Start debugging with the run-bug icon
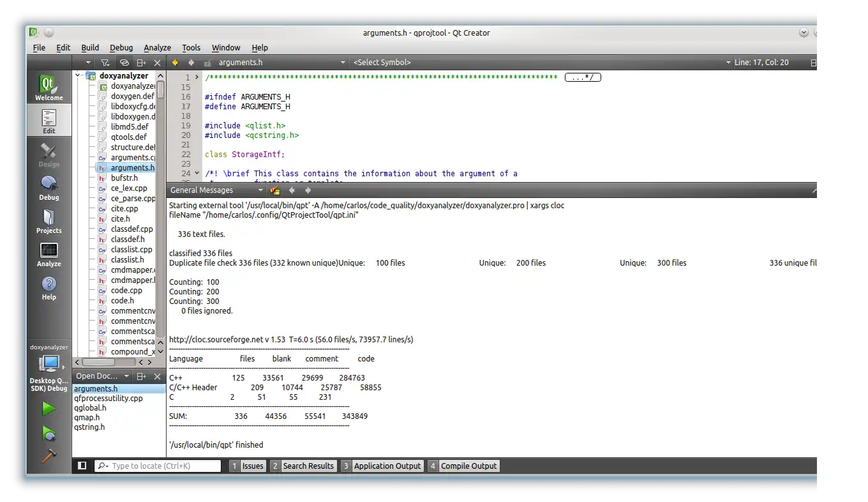This screenshot has height=502, width=868. click(x=49, y=433)
